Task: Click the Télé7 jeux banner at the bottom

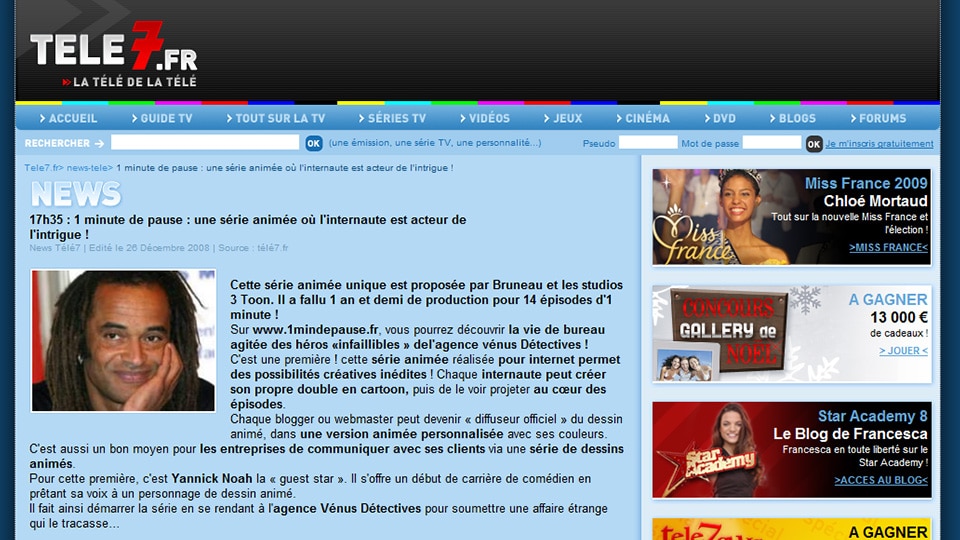Action: pos(792,529)
